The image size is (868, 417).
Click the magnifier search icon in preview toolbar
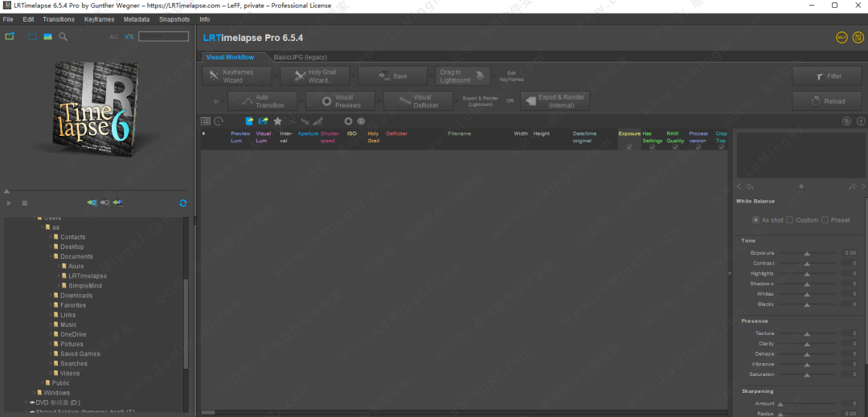[x=63, y=37]
